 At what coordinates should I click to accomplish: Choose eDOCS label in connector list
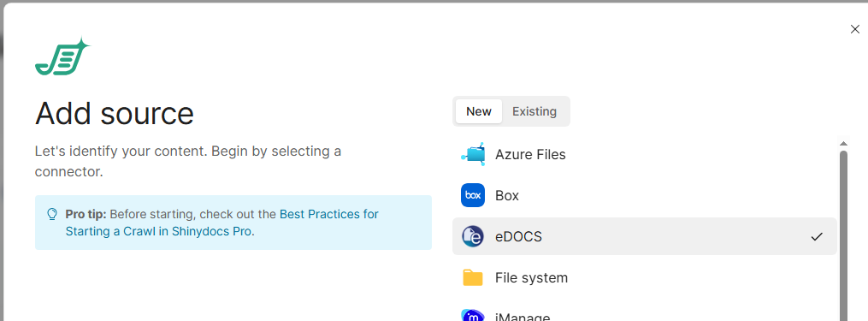[x=519, y=237]
